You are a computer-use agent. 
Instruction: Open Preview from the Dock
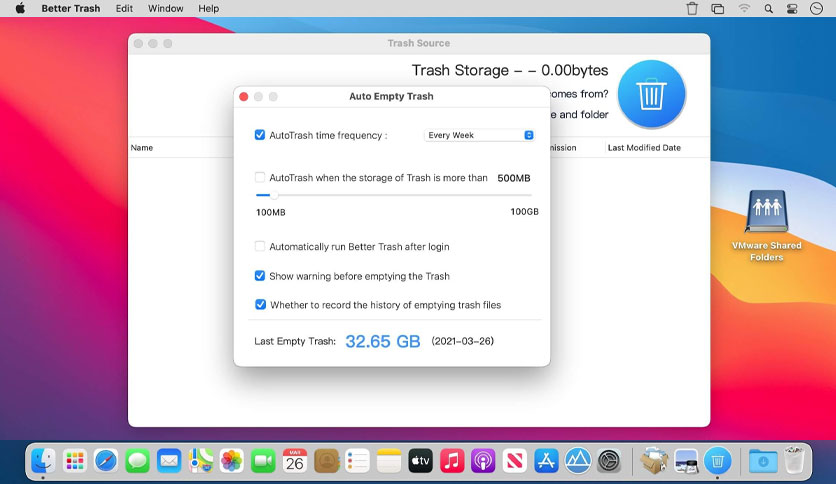click(686, 461)
